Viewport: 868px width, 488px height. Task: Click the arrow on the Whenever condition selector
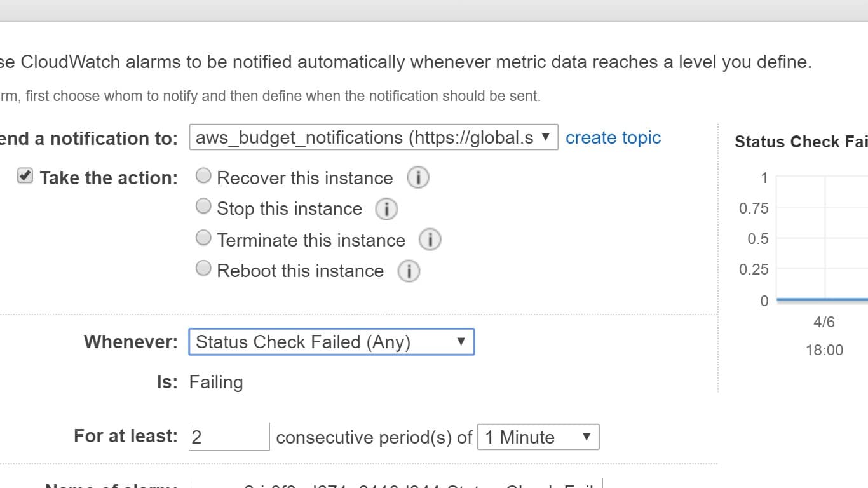(461, 342)
